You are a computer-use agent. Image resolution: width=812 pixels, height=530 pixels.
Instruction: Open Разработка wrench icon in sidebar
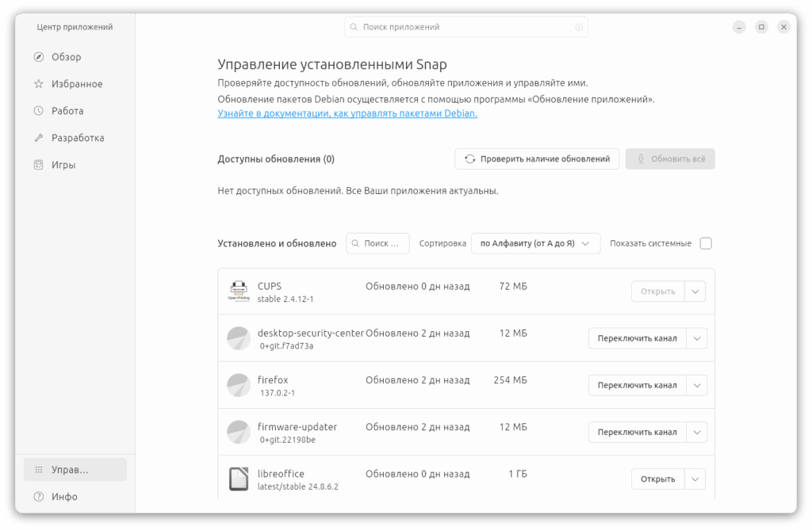click(x=39, y=138)
